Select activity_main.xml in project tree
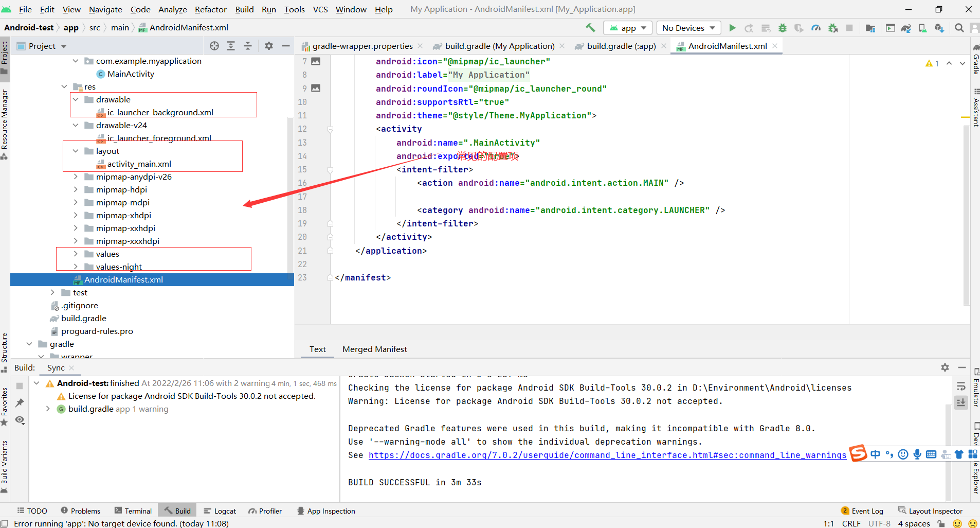Viewport: 980px width, 528px height. click(139, 164)
